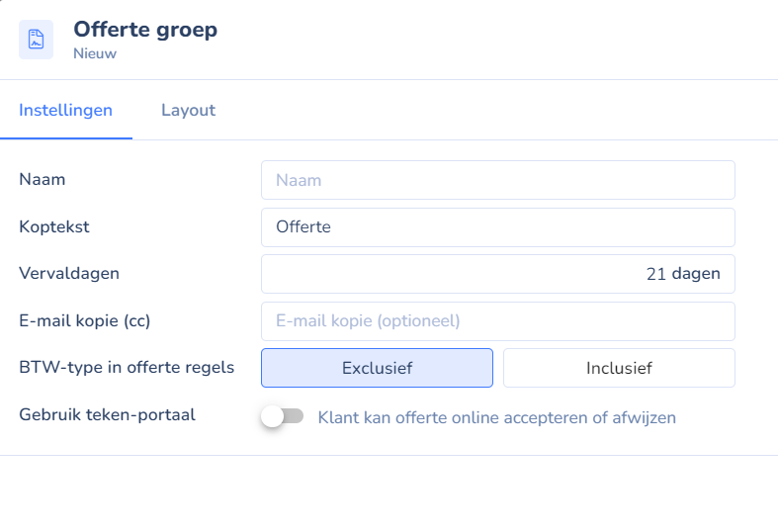This screenshot has width=778, height=532.
Task: Click the Vervaldagen label
Action: point(69,274)
